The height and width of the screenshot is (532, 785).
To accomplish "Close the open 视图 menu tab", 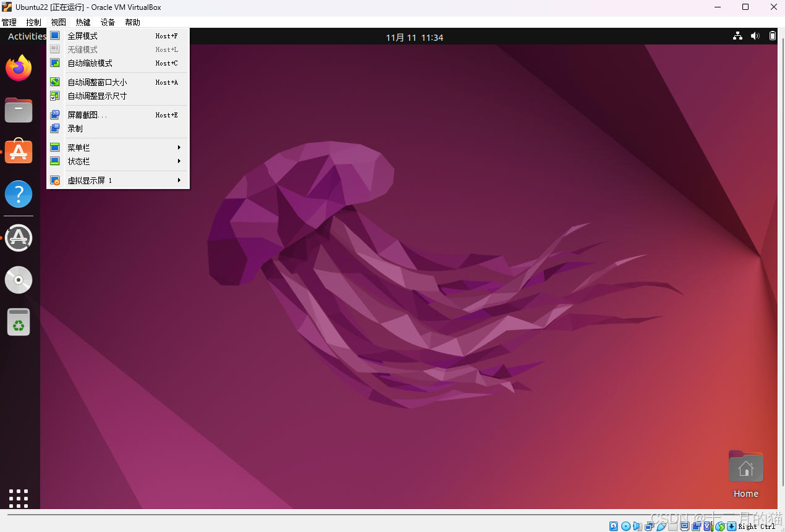I will click(x=58, y=22).
